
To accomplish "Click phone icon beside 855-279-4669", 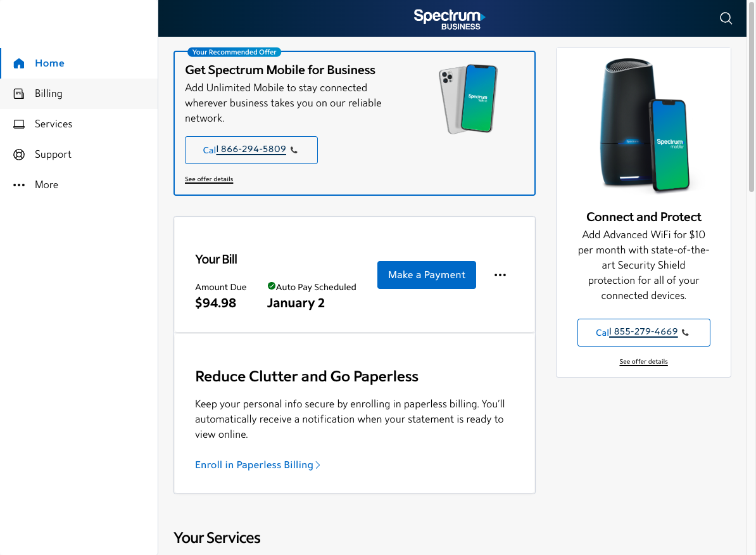I will coord(685,333).
